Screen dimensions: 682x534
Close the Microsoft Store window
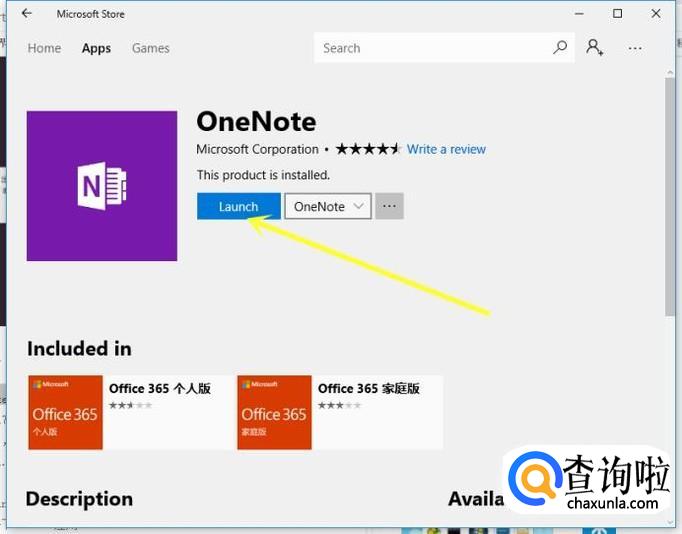point(656,13)
